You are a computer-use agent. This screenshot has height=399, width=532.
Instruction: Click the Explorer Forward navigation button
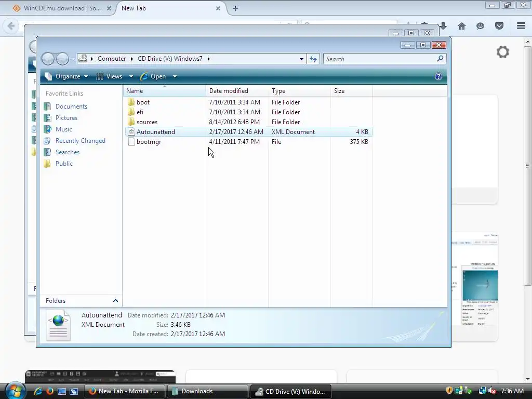62,59
